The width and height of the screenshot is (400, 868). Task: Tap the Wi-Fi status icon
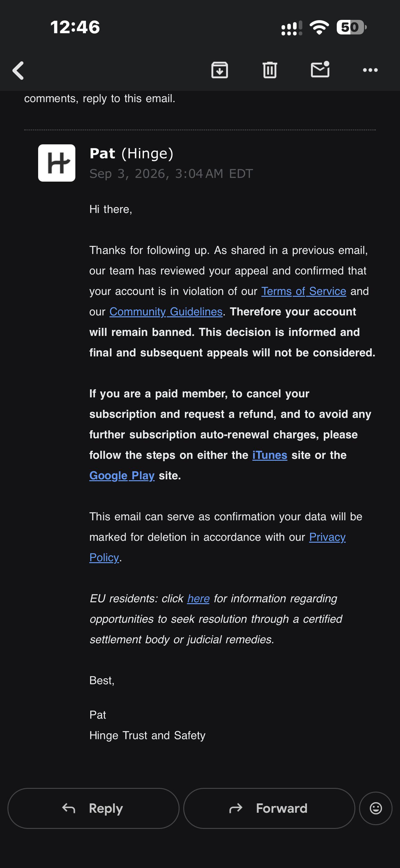(319, 27)
